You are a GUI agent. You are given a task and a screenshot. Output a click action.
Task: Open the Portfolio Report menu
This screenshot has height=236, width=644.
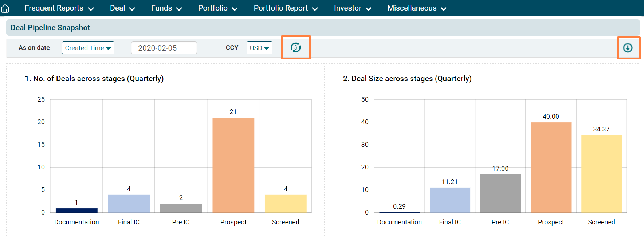286,8
